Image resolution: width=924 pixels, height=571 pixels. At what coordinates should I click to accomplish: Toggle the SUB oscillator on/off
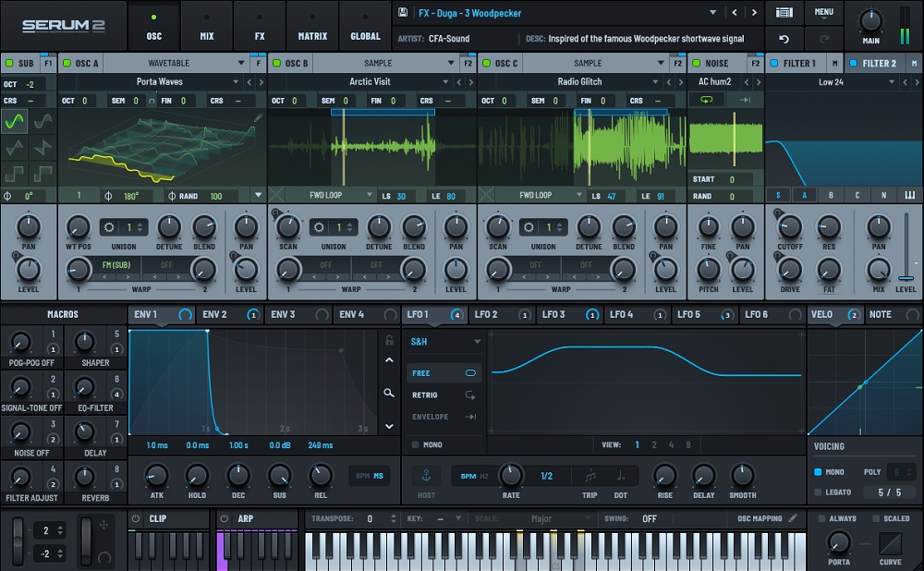[9, 63]
